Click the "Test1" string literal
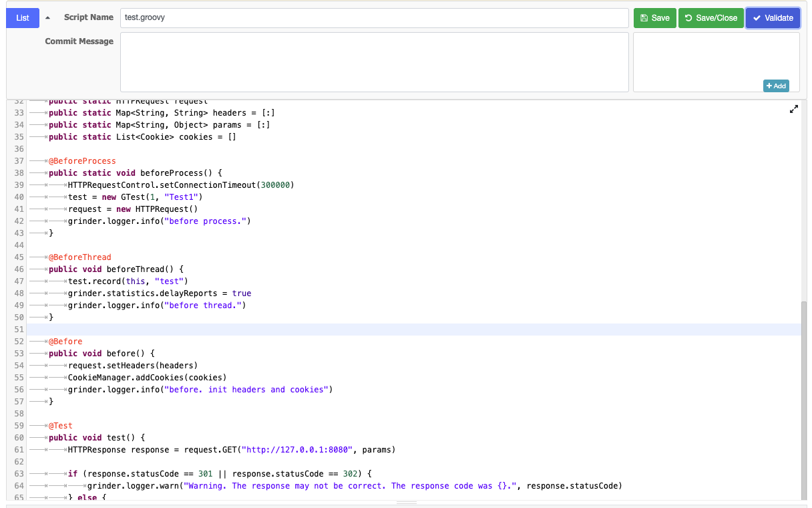 pos(180,197)
